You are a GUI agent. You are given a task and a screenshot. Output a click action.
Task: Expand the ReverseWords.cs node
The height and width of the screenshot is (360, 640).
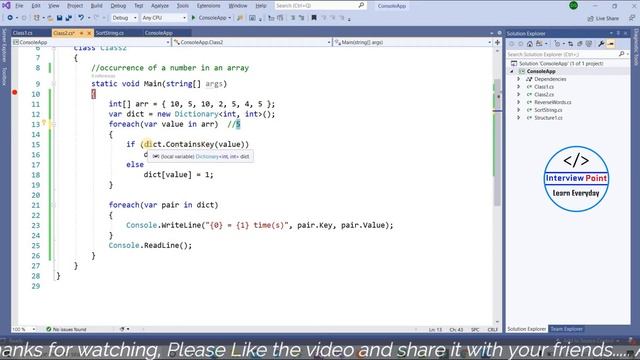[519, 102]
